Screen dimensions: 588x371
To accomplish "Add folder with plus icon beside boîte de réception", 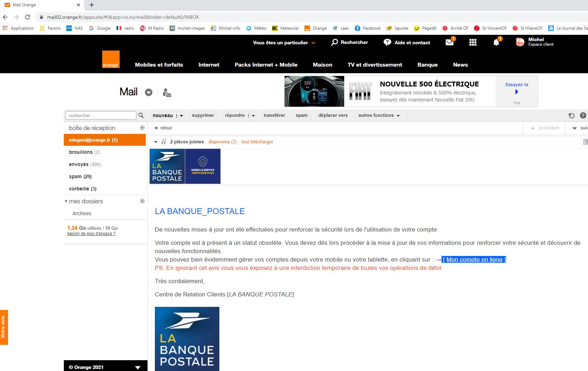I will [x=142, y=128].
